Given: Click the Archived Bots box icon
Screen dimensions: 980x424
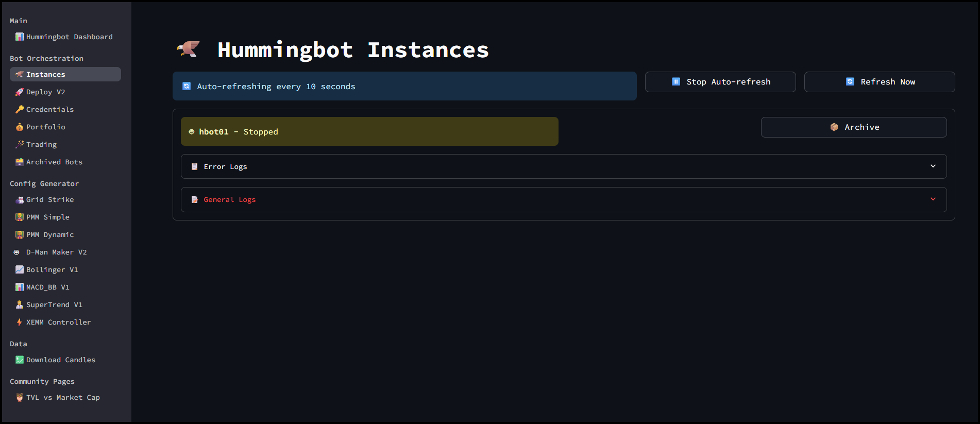Looking at the screenshot, I should [x=20, y=162].
